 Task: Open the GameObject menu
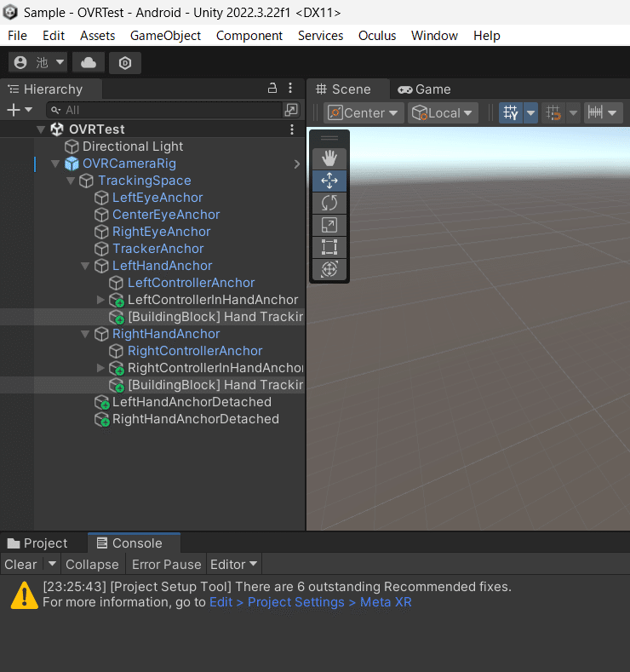point(165,36)
